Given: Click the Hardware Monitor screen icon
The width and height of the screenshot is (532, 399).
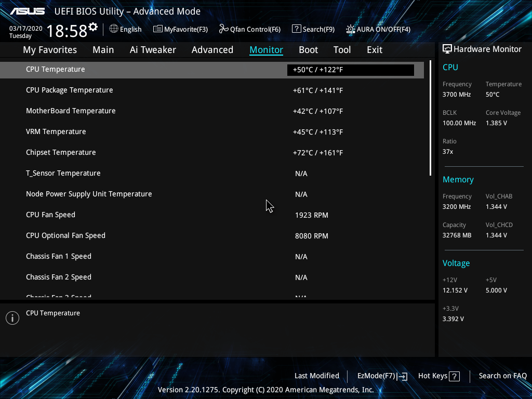Looking at the screenshot, I should click(447, 49).
